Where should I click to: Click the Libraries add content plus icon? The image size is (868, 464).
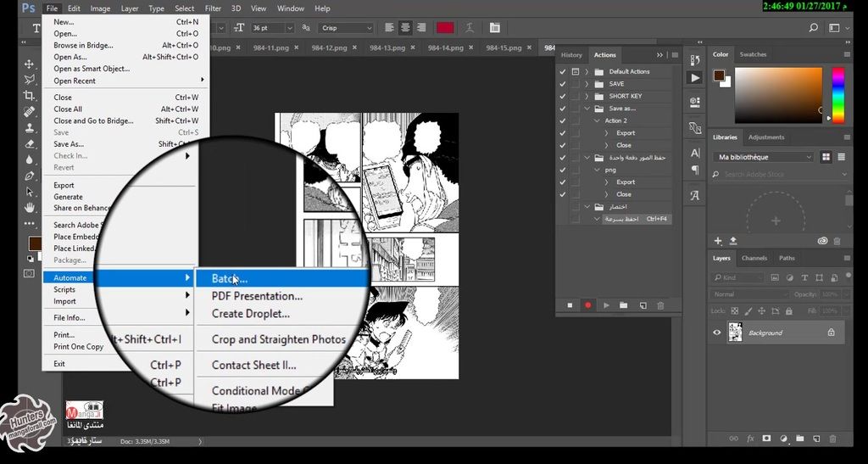point(718,241)
